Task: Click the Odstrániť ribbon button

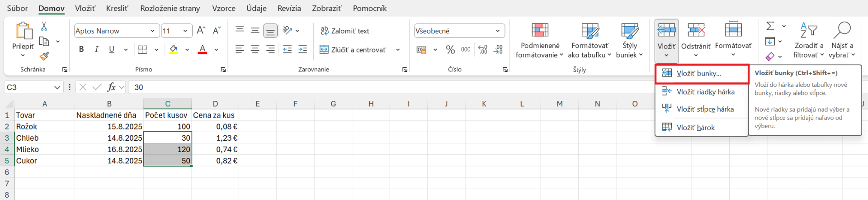Action: click(x=696, y=41)
